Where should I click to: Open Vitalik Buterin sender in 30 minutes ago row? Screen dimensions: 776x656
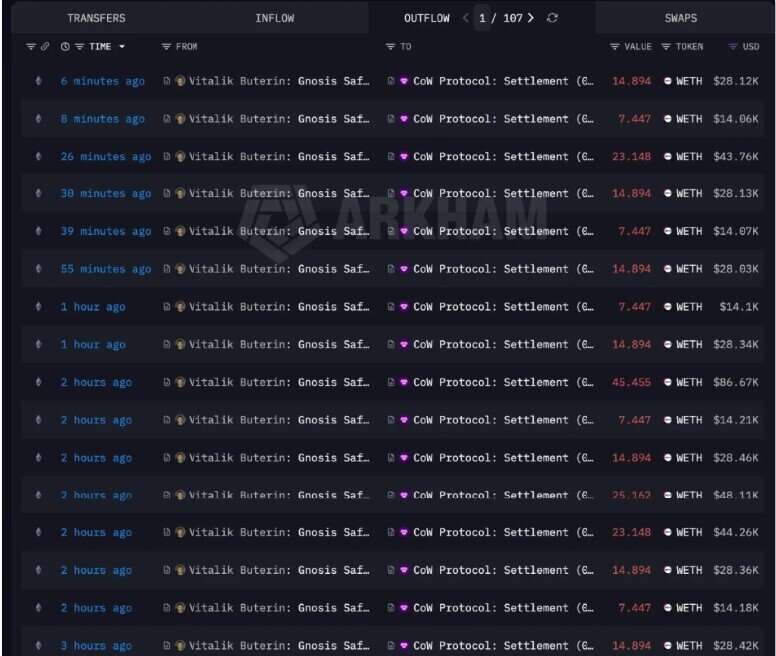279,193
